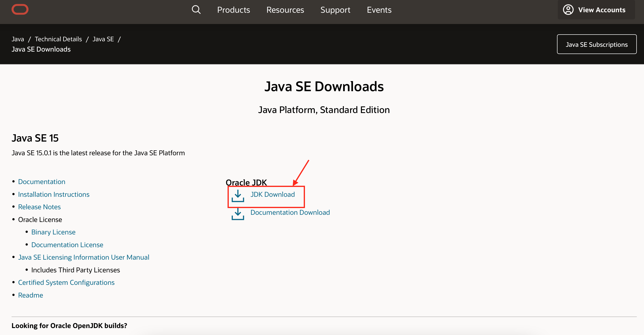Open the Resources menu

coord(285,10)
